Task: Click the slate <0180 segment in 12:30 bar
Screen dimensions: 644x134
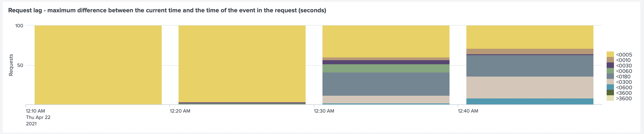Action: (386, 84)
